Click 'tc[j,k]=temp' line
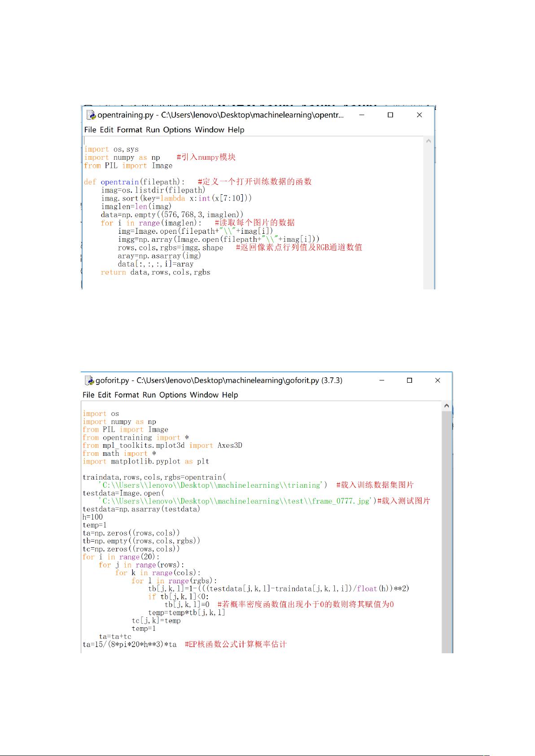This screenshot has width=535, height=756. click(156, 621)
